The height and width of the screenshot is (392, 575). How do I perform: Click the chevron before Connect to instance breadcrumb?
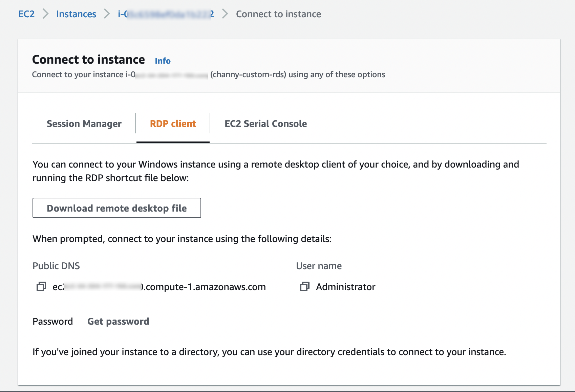pos(225,14)
